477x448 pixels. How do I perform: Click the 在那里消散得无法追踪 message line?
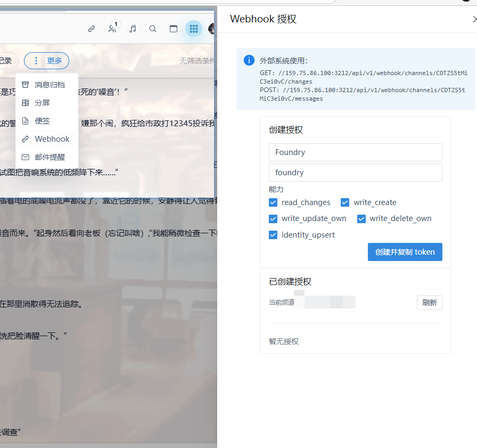tap(42, 304)
